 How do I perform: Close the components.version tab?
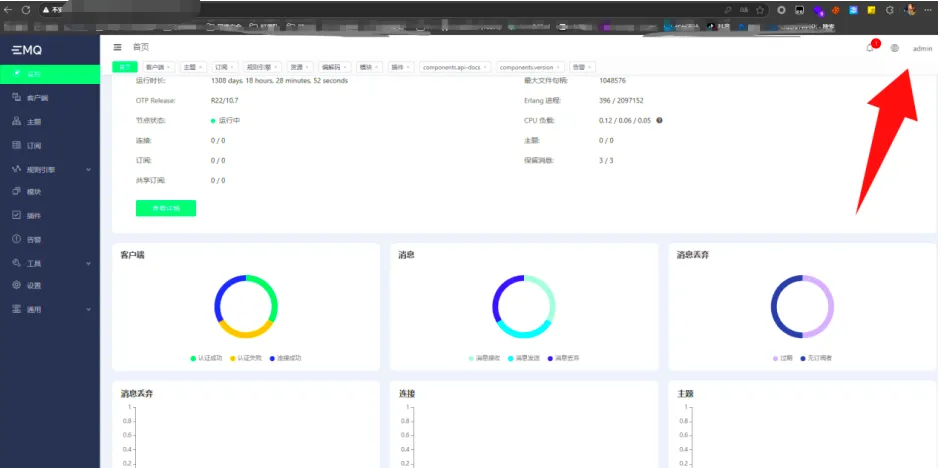(558, 67)
